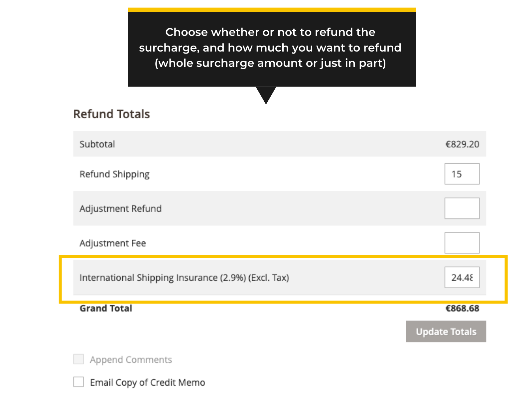Click the tooltip's downward pointer arrow

pyautogui.click(x=266, y=95)
